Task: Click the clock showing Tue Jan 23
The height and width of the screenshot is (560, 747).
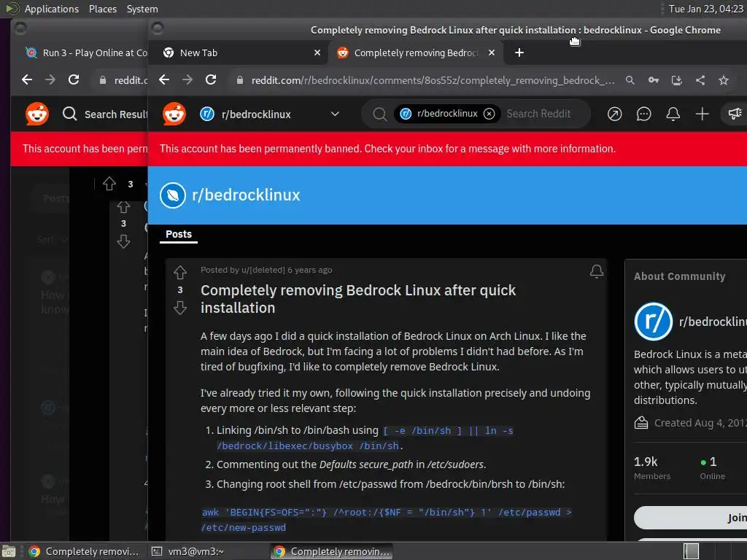Action: coord(705,9)
